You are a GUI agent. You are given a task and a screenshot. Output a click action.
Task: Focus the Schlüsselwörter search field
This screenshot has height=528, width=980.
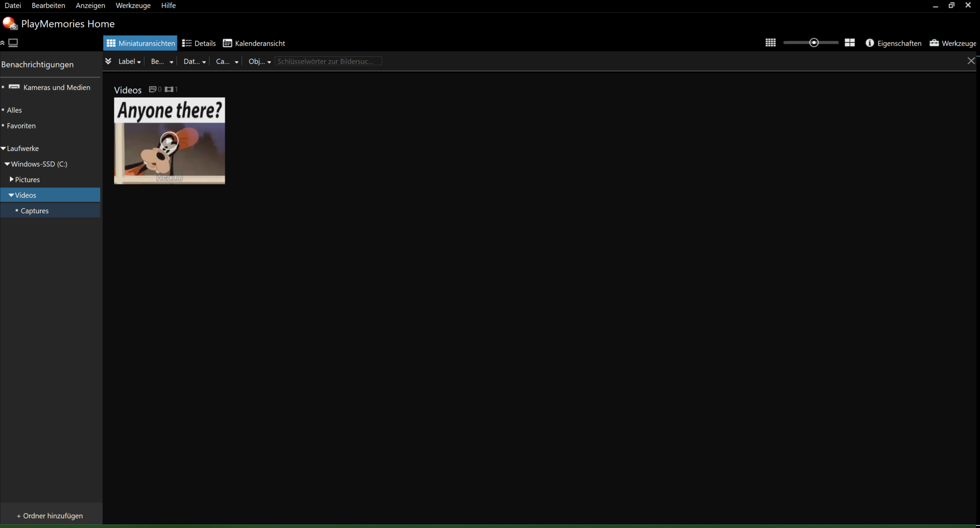pyautogui.click(x=329, y=61)
